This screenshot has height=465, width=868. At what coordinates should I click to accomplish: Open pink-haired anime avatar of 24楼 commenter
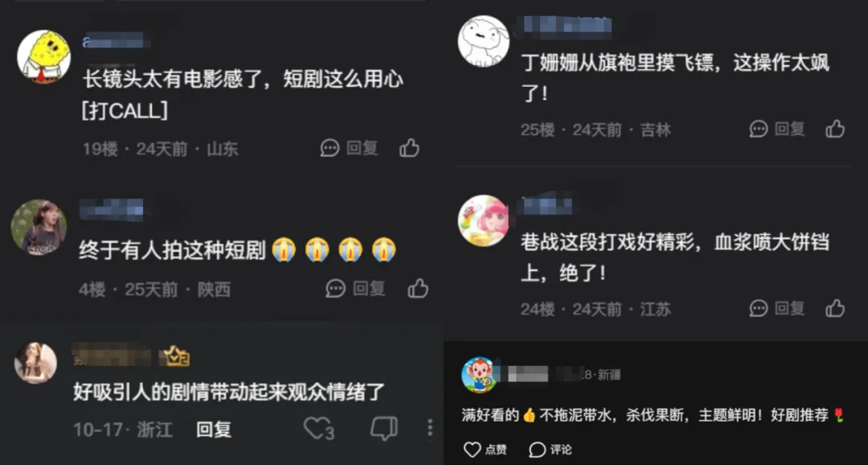pyautogui.click(x=483, y=220)
